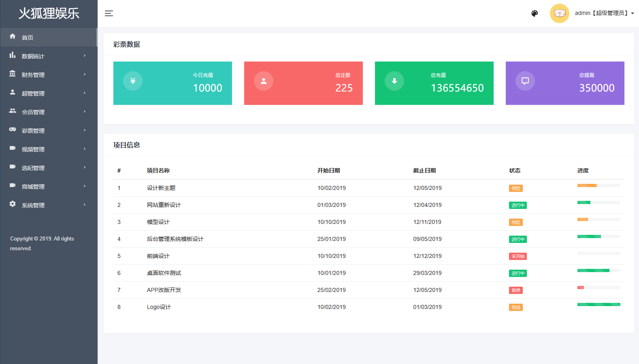Select the 后台管理系统模板设计 project row
This screenshot has width=639, height=364.
click(369, 239)
